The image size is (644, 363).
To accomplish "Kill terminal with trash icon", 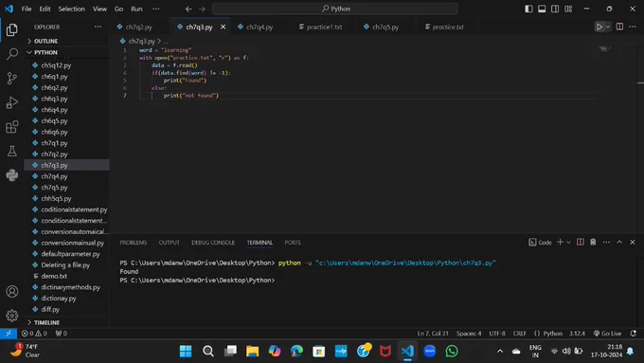I will point(593,242).
